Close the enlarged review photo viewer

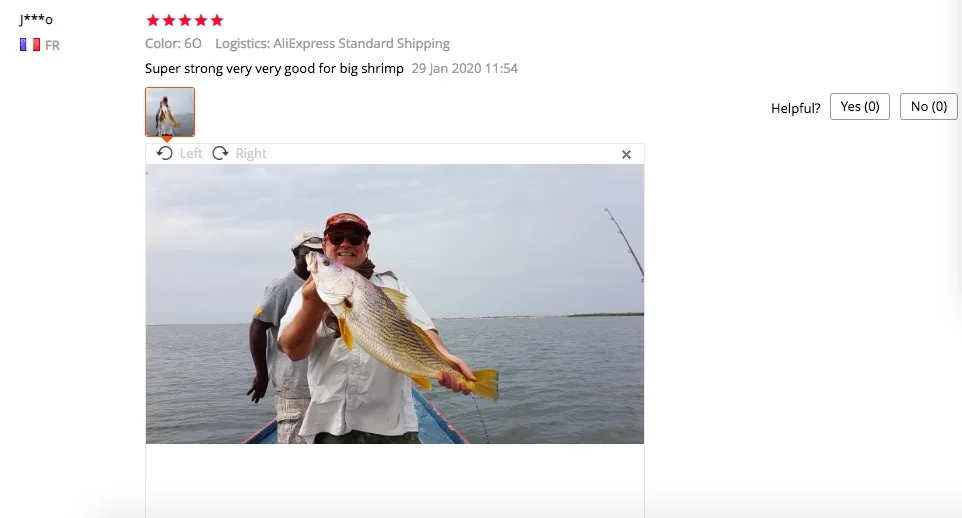(626, 155)
